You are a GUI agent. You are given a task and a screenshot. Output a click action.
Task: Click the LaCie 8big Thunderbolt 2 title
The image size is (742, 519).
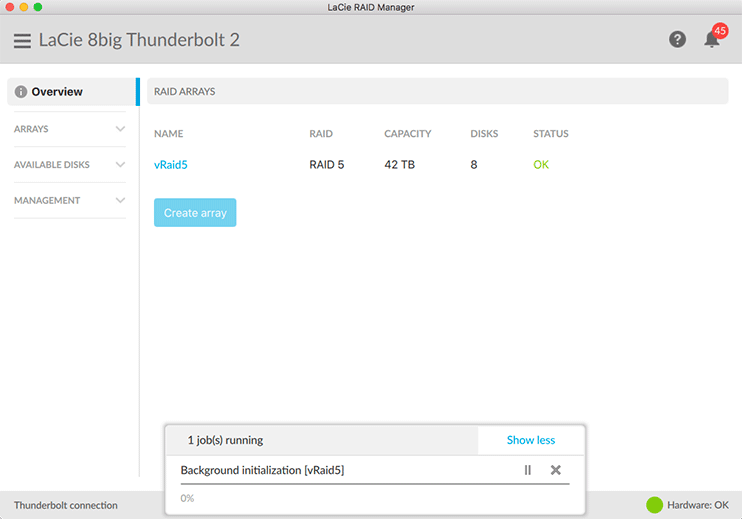tap(139, 40)
